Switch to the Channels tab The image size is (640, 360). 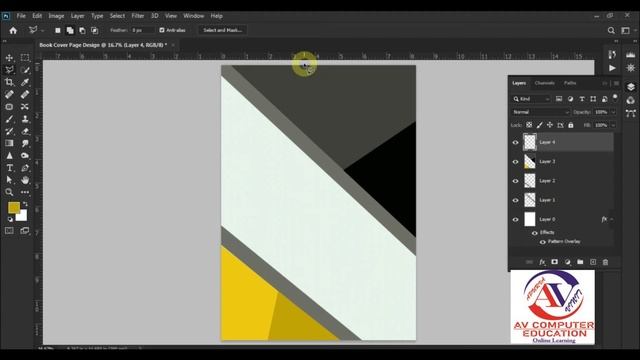544,83
